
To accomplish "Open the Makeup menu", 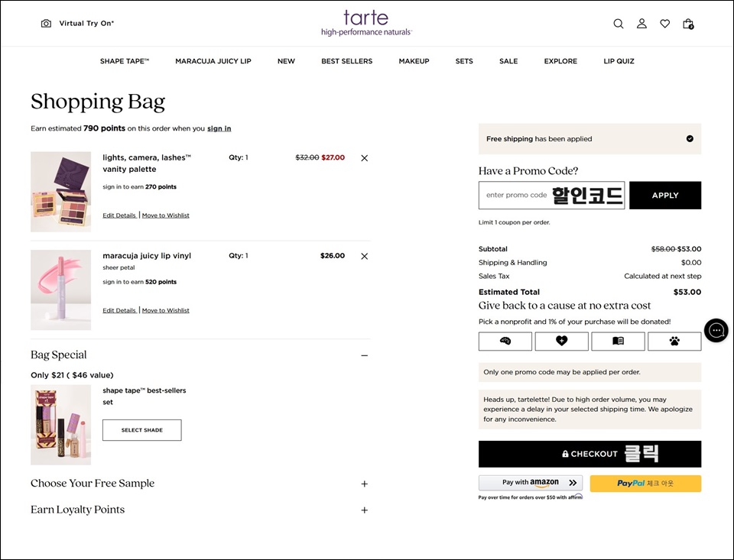I will 414,61.
